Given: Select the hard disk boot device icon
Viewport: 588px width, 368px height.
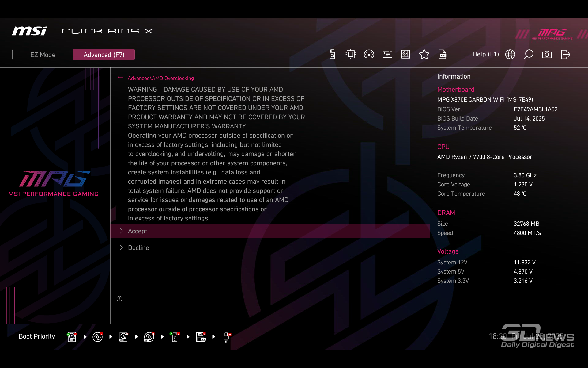Looking at the screenshot, I should 72,337.
